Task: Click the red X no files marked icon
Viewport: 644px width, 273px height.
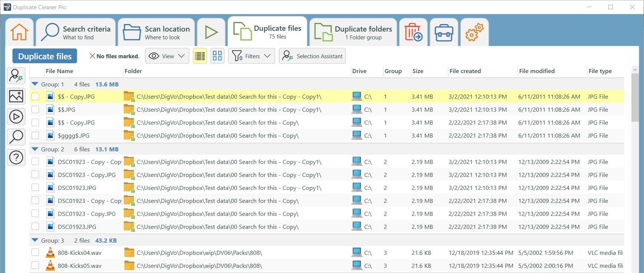Action: [x=92, y=56]
